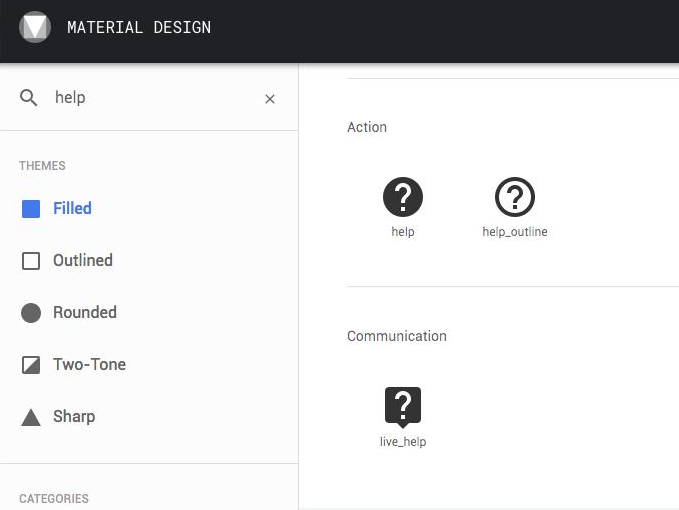Click the Material Design logo
This screenshot has width=679, height=510.
[35, 27]
